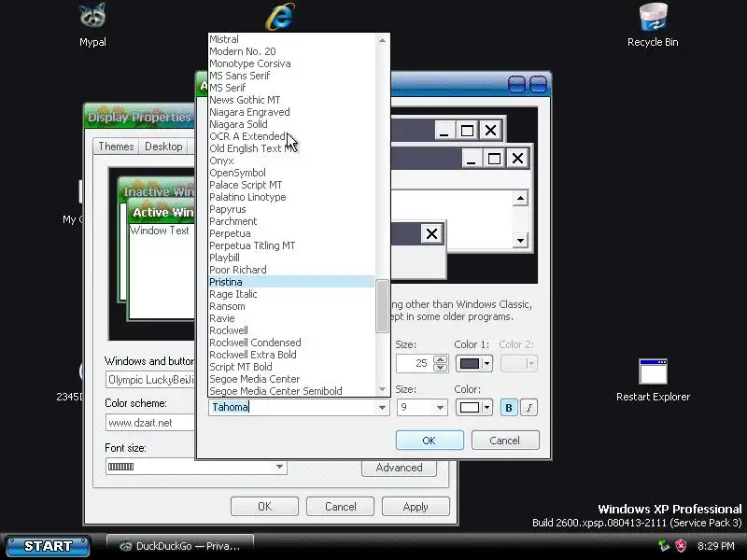Viewport: 747px width, 560px height.
Task: Confirm Advanced Appearance with OK
Action: [430, 441]
